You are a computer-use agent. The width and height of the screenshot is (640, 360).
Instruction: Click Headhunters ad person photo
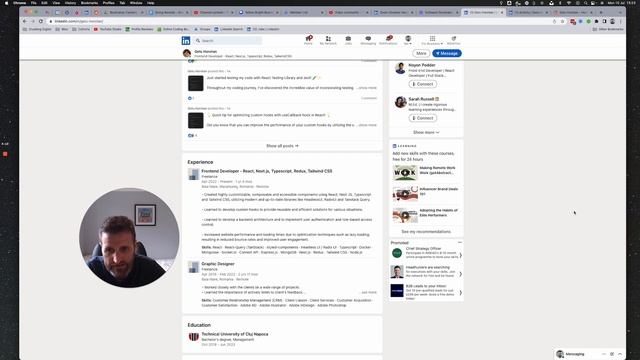click(397, 272)
